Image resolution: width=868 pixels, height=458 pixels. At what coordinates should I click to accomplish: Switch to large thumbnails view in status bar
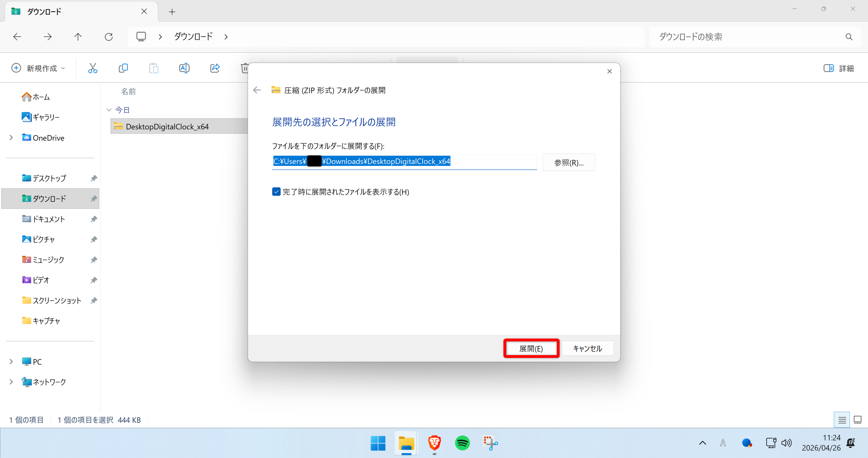[857, 420]
